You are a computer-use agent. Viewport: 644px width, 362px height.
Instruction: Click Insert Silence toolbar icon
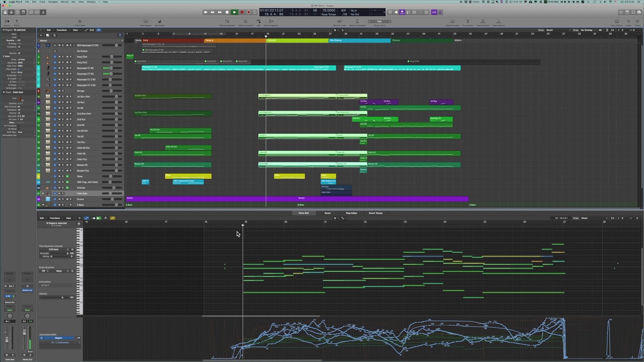[499, 23]
